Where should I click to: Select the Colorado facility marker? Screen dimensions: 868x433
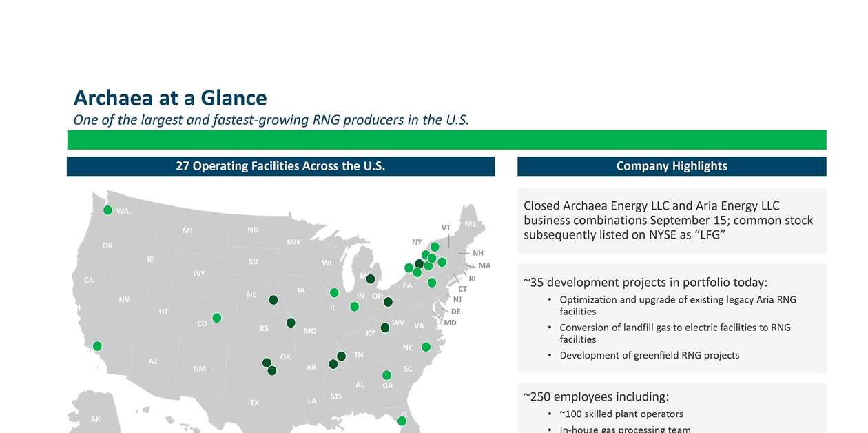pos(216,317)
